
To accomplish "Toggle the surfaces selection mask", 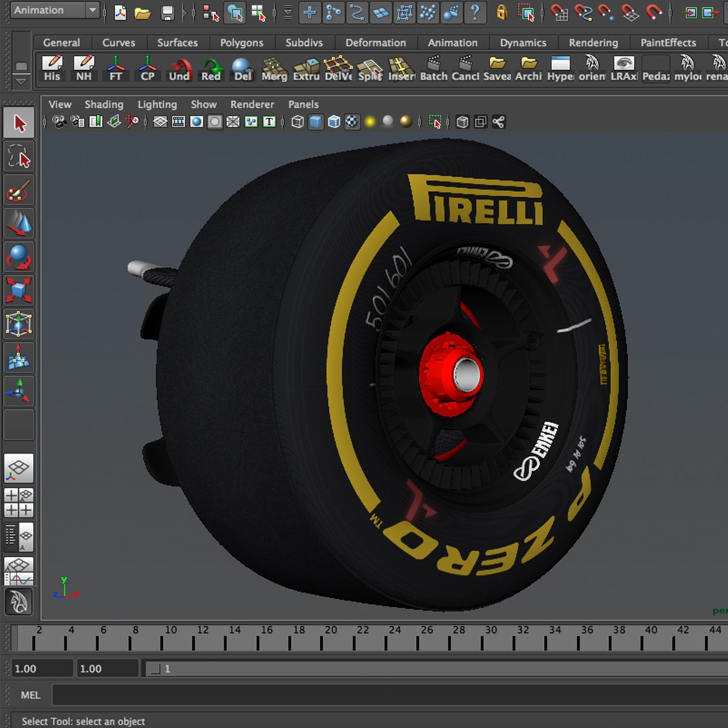I will (x=381, y=13).
